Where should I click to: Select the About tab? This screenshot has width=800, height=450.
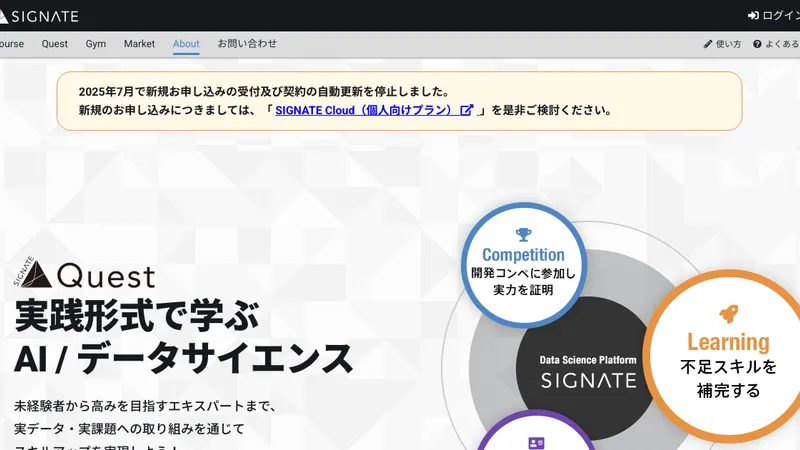click(186, 44)
